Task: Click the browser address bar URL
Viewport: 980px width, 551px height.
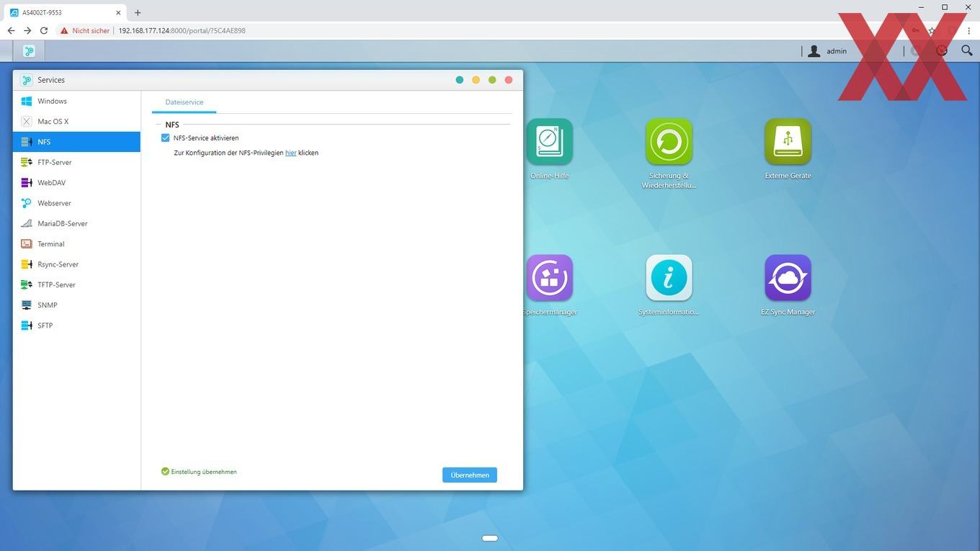Action: 182,31
